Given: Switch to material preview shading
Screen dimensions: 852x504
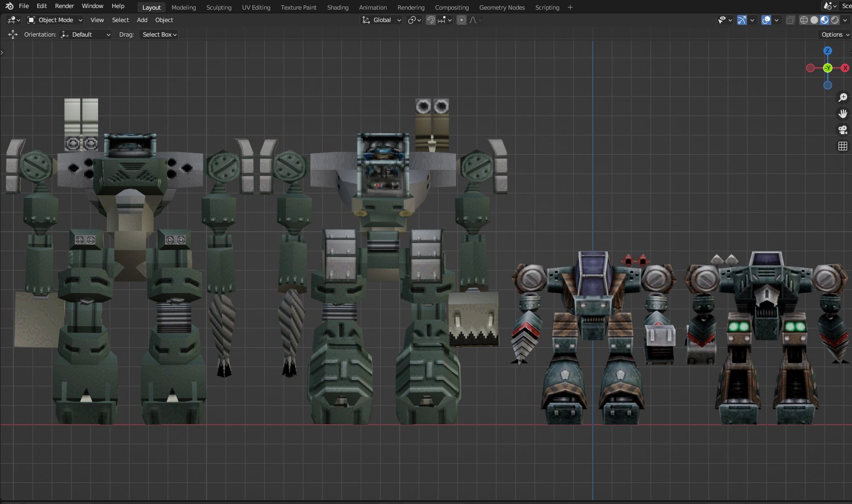Looking at the screenshot, I should click(x=824, y=20).
